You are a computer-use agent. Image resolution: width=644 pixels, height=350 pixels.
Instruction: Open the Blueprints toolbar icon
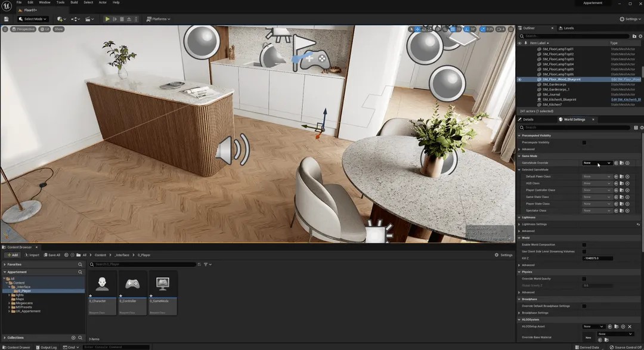[74, 18]
